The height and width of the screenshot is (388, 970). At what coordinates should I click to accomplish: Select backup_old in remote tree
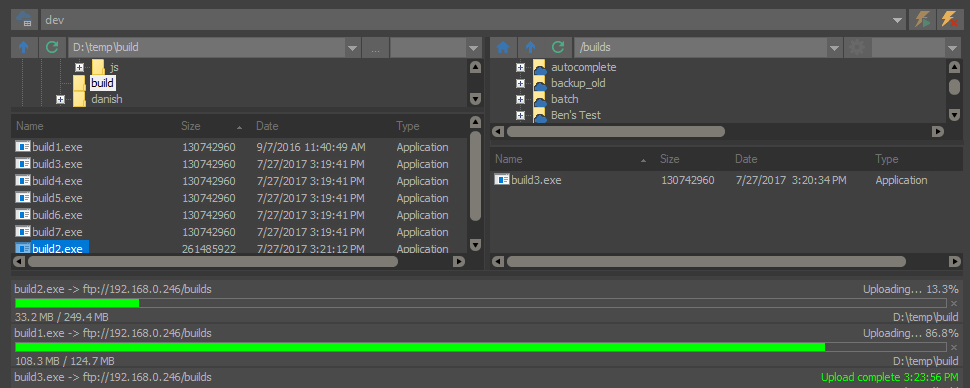578,83
